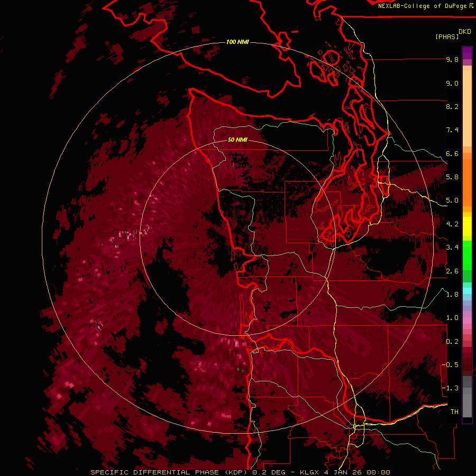Click the 50 NMI range ring label
The width and height of the screenshot is (476, 476).
coord(237,140)
